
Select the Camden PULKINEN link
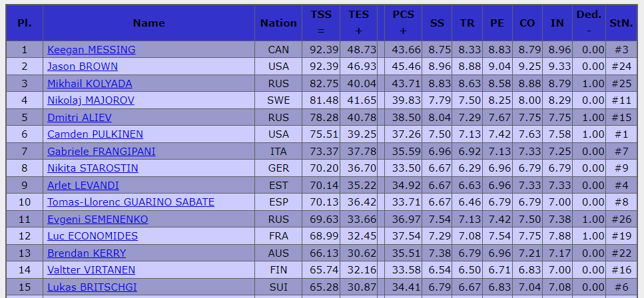pos(95,134)
